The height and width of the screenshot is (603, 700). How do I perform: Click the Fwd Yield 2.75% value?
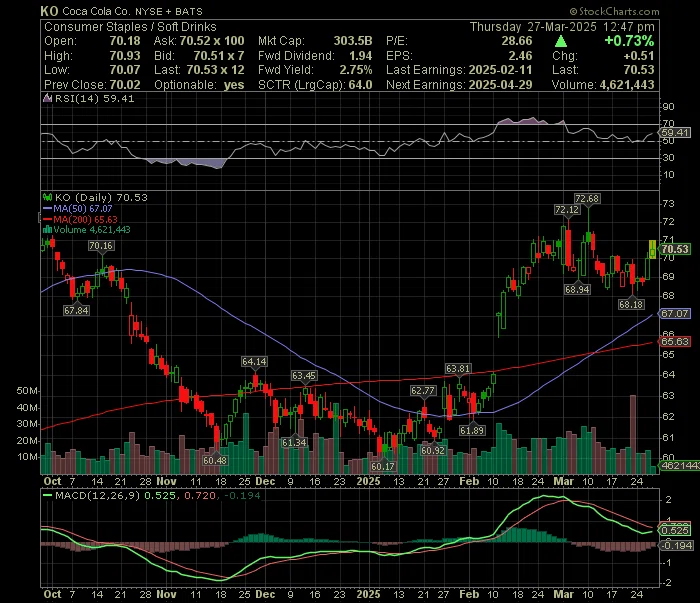tap(356, 70)
